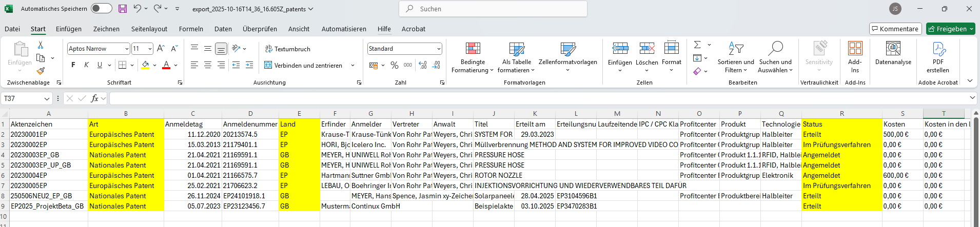Open Bedingte Formatierung
The height and width of the screenshot is (227, 980).
[x=473, y=57]
